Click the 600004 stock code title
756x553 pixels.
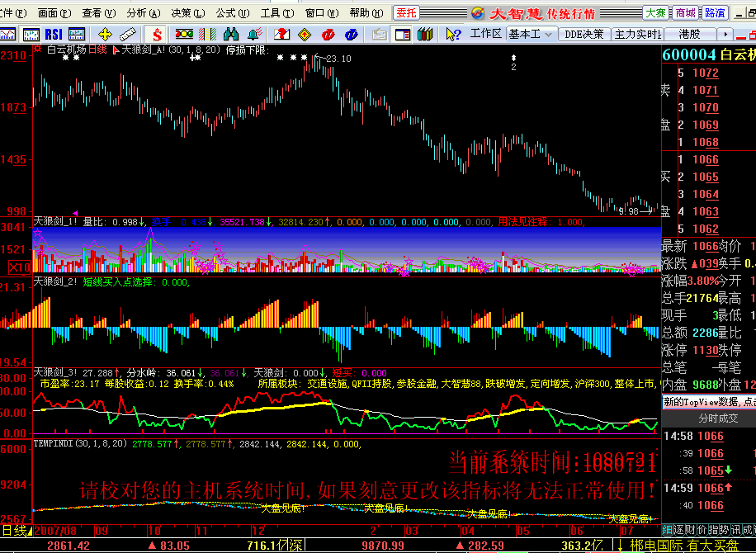tap(689, 54)
